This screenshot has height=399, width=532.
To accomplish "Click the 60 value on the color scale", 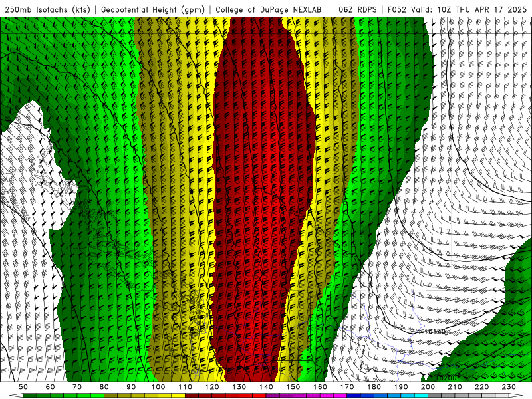I will (x=51, y=387).
